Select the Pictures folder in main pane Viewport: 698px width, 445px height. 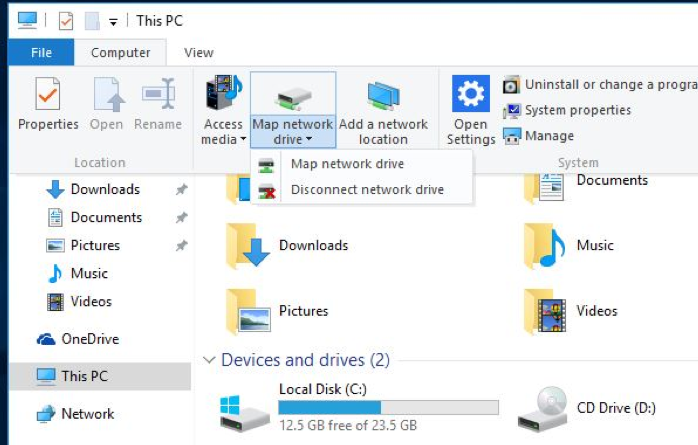pyautogui.click(x=277, y=311)
